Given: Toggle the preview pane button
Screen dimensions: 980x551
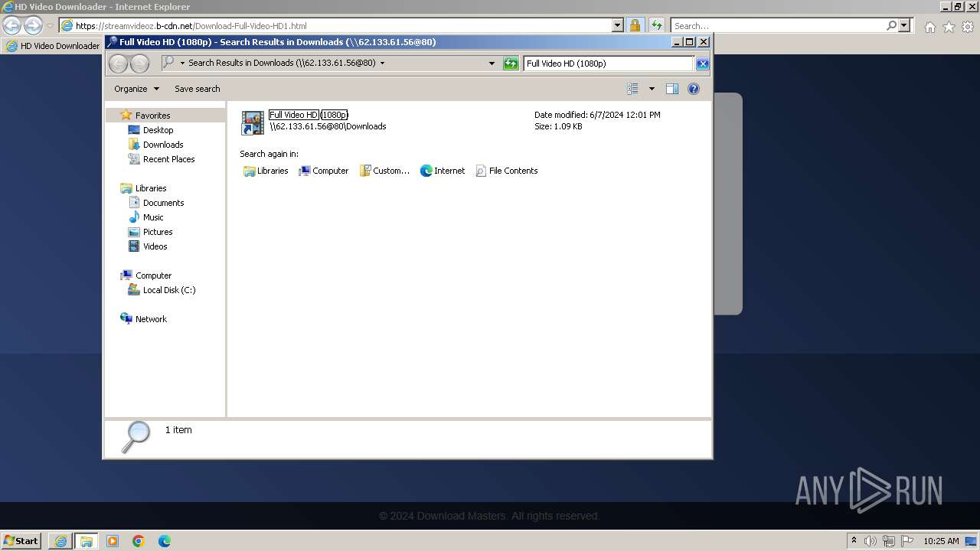Looking at the screenshot, I should coord(671,89).
